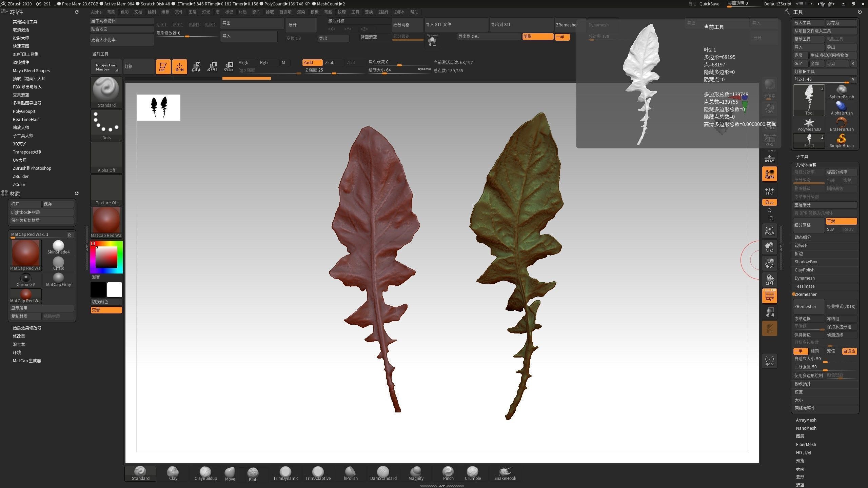This screenshot has width=868, height=488.
Task: Select the Pinch brush
Action: click(448, 474)
